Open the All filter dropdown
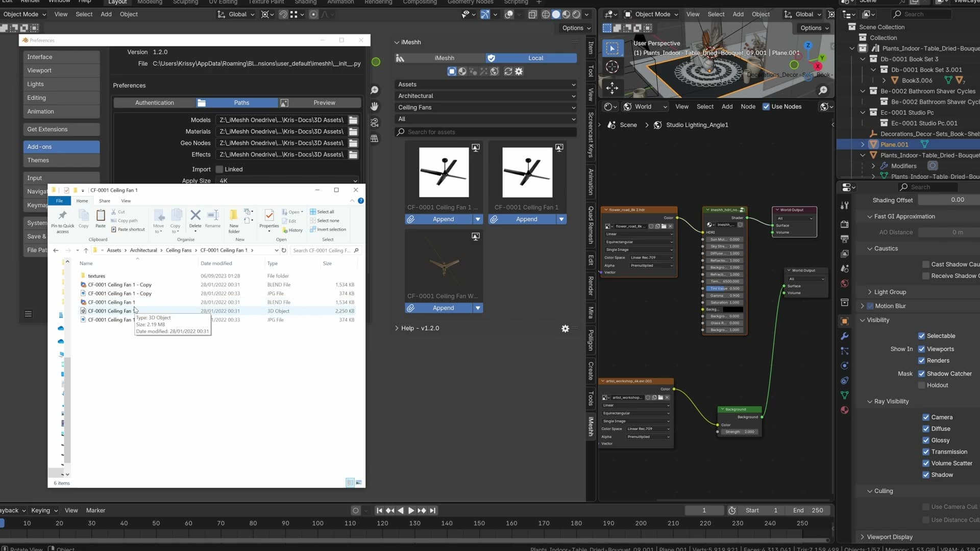Screen dimensions: 980x551 coord(486,119)
